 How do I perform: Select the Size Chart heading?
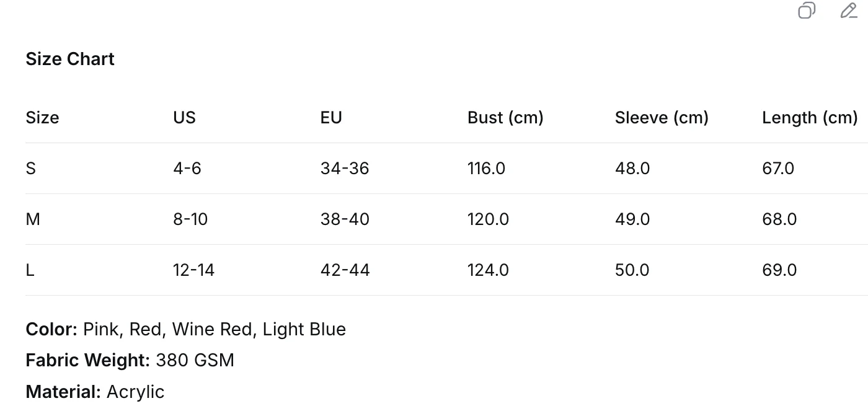click(x=70, y=59)
